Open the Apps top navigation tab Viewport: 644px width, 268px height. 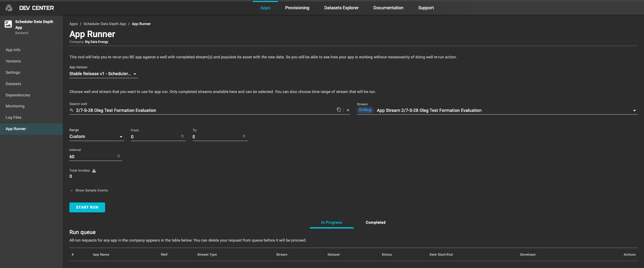(x=265, y=8)
